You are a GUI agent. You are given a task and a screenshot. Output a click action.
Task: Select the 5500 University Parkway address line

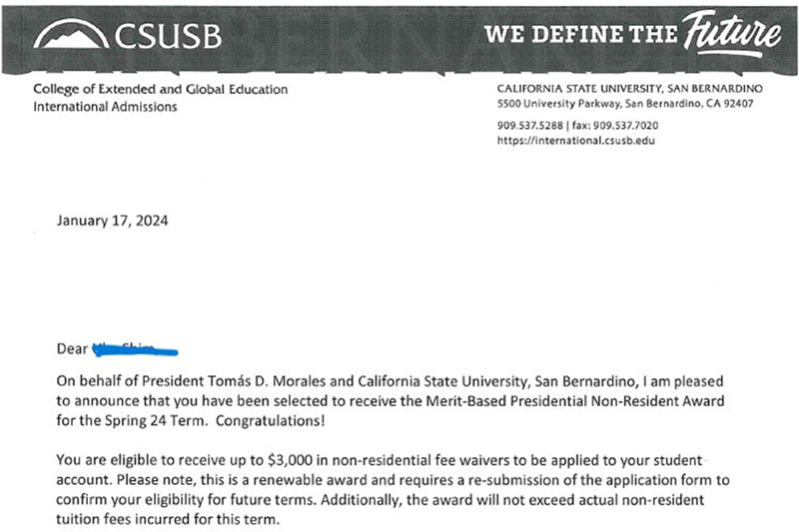(624, 103)
